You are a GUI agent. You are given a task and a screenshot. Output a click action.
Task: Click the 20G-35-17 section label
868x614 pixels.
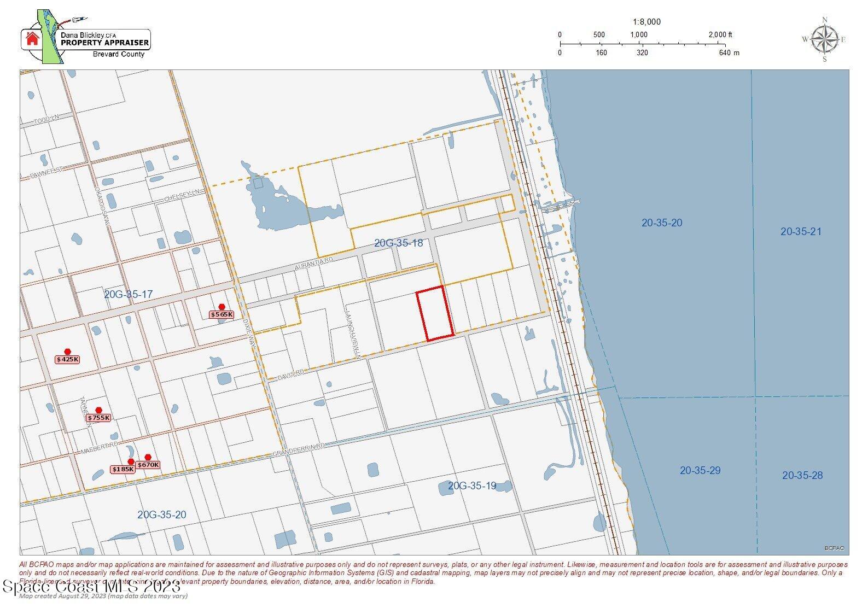click(x=128, y=294)
